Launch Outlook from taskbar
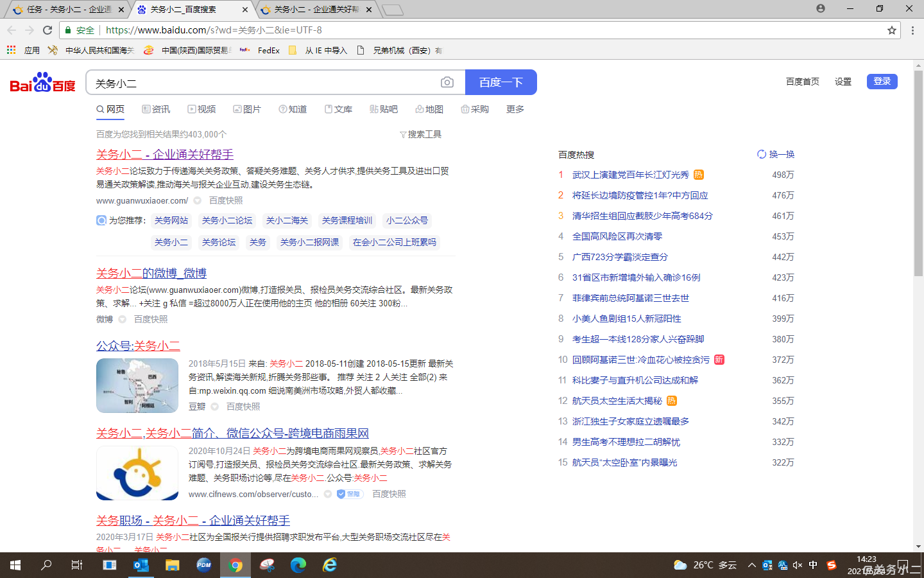 click(141, 565)
